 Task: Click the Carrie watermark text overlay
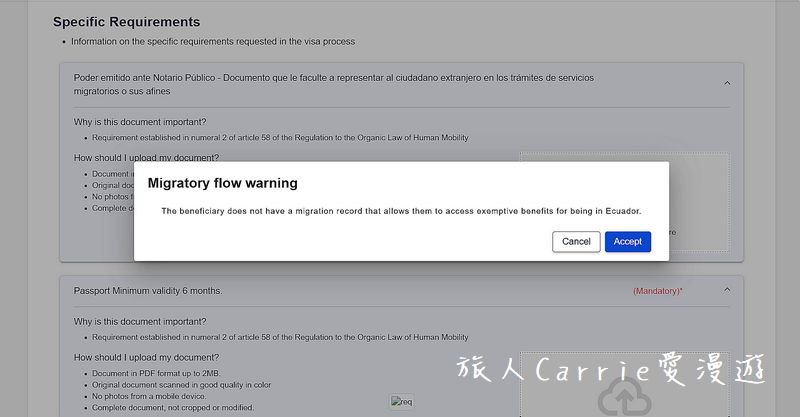(x=611, y=369)
